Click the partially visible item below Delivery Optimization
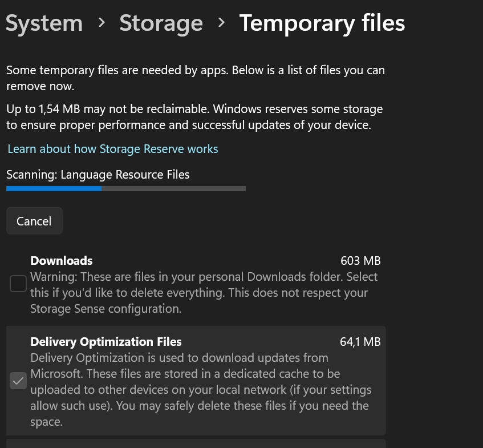Screen dimensions: 483x448 (196, 443)
